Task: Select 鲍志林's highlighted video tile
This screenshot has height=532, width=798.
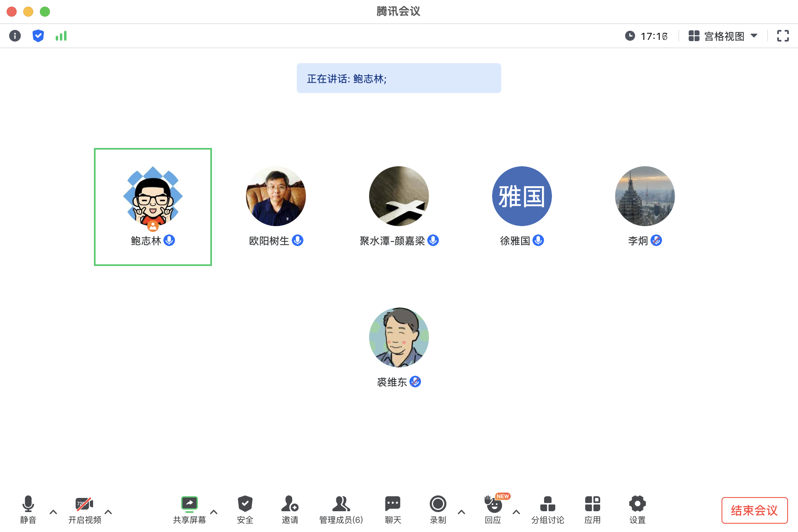Action: (x=153, y=207)
